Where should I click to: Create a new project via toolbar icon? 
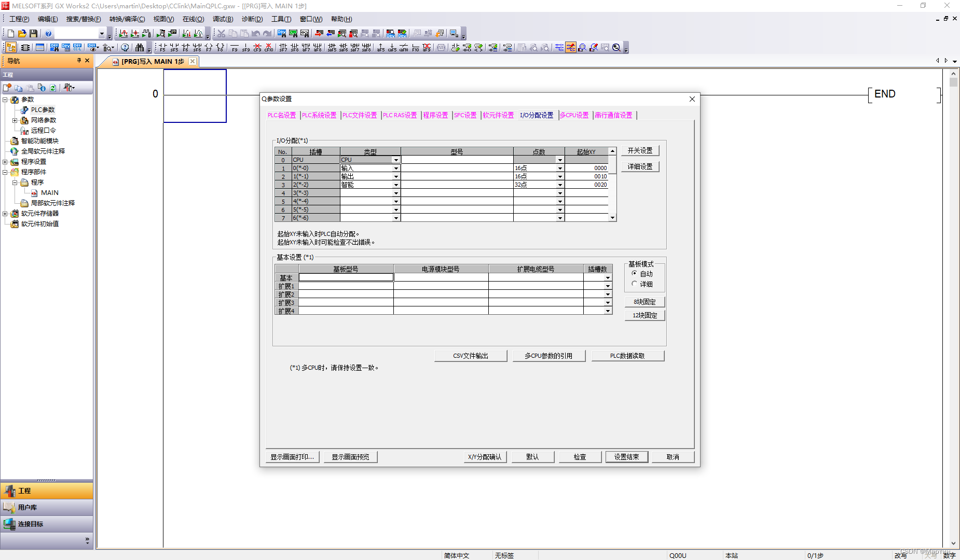pyautogui.click(x=11, y=34)
